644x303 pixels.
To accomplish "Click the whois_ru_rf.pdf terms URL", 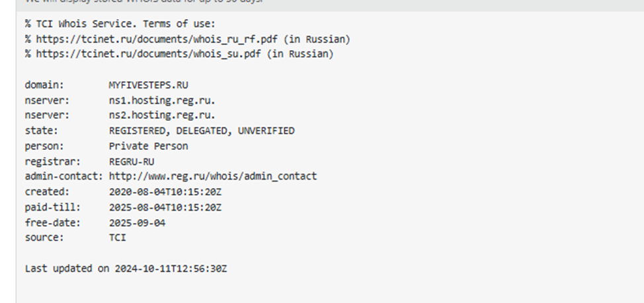I will (x=157, y=40).
